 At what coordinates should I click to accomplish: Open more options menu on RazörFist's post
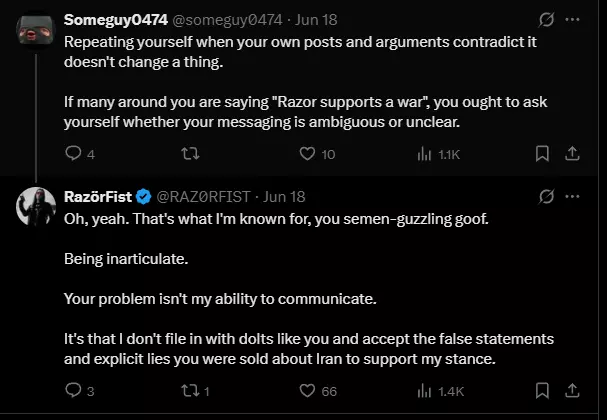coord(572,196)
